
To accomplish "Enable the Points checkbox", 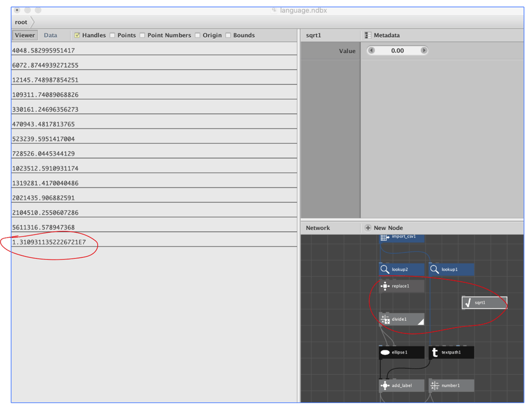I will click(x=112, y=35).
